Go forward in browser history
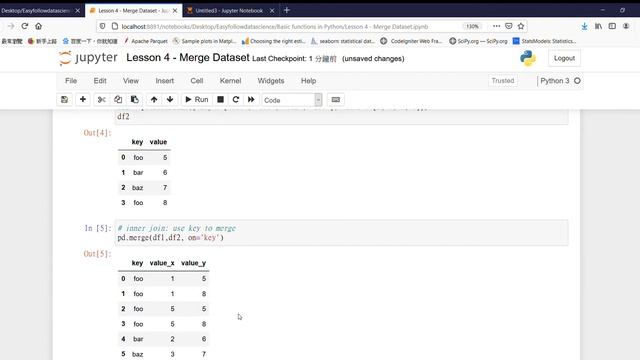 pyautogui.click(x=11, y=26)
